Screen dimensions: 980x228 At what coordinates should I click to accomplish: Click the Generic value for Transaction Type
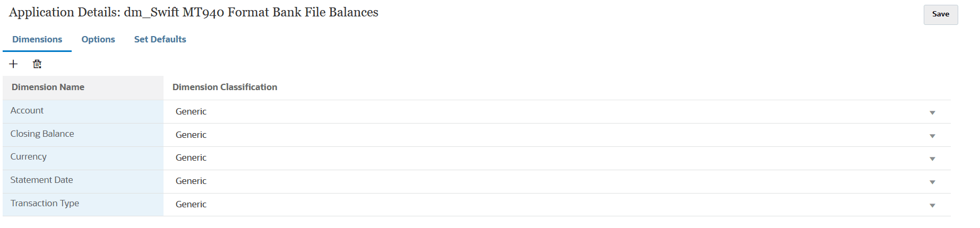[191, 205]
